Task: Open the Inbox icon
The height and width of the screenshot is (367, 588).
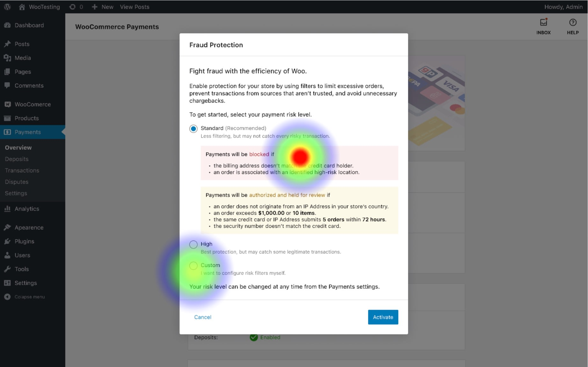Action: (x=543, y=22)
